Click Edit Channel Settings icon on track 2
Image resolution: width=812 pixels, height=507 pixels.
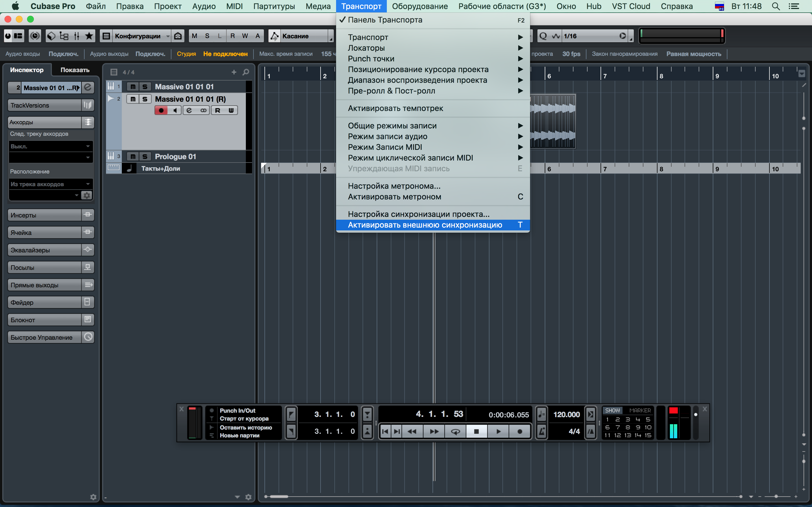pyautogui.click(x=189, y=110)
